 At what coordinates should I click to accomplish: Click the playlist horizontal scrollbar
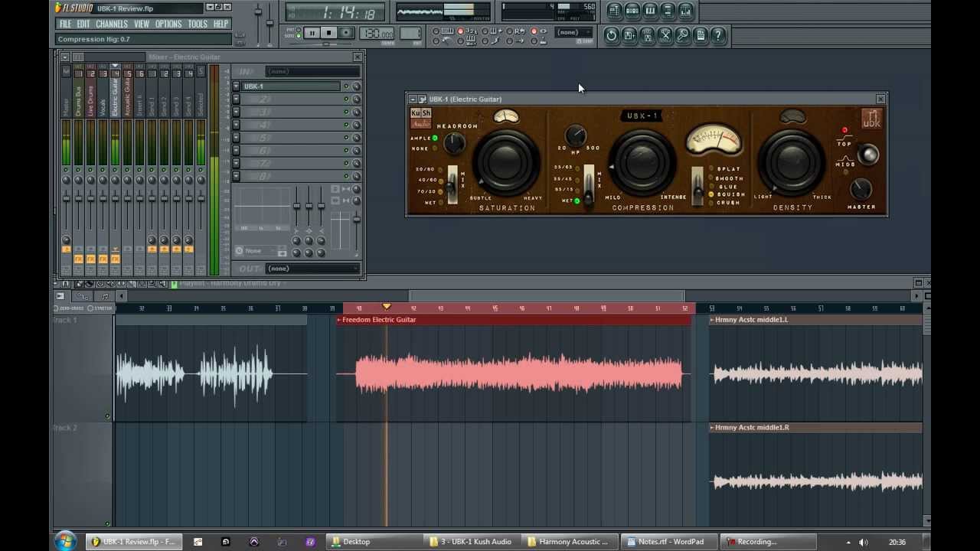click(547, 296)
